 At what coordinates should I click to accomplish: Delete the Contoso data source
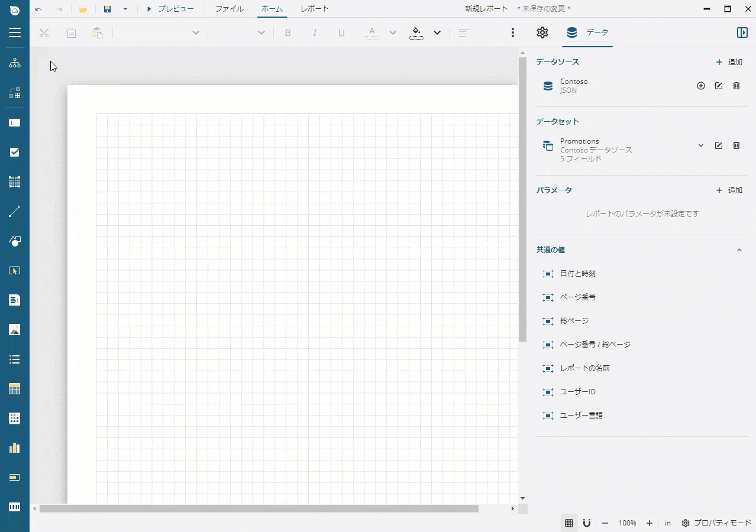click(736, 86)
